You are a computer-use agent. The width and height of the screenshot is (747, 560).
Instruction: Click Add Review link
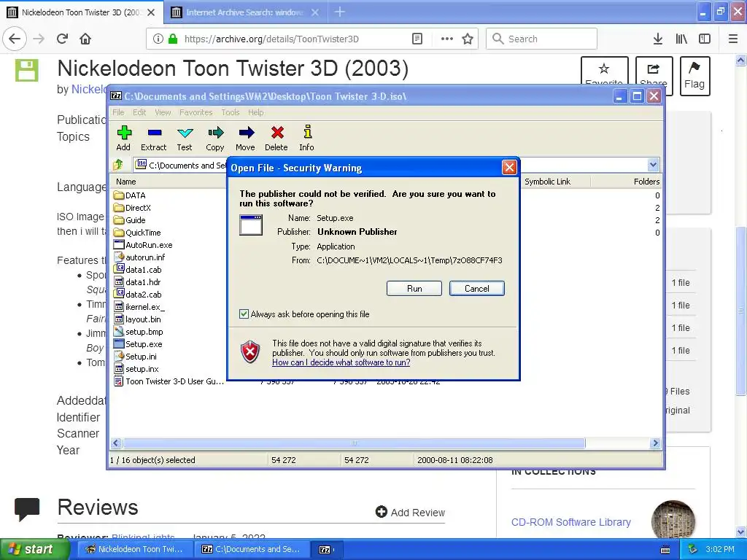pyautogui.click(x=410, y=513)
